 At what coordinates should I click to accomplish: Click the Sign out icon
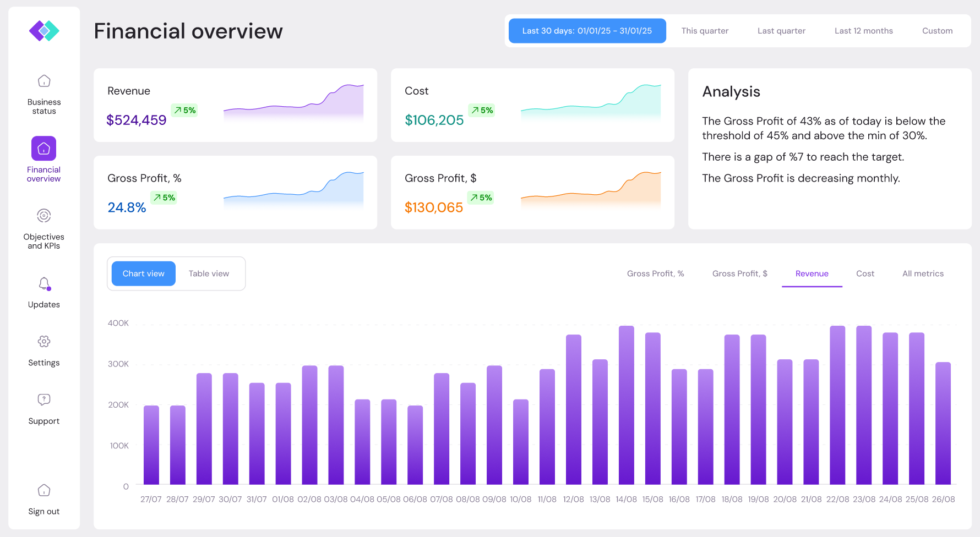click(44, 490)
